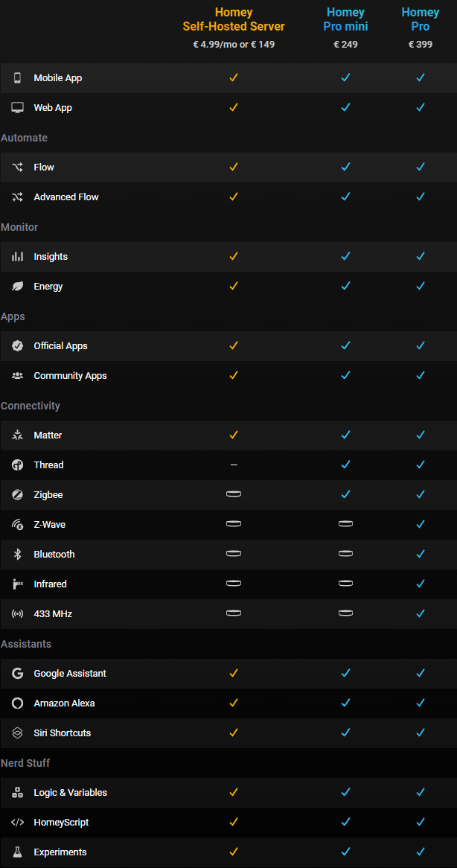Image resolution: width=457 pixels, height=868 pixels.
Task: Click the Thread logo icon
Action: click(x=17, y=465)
